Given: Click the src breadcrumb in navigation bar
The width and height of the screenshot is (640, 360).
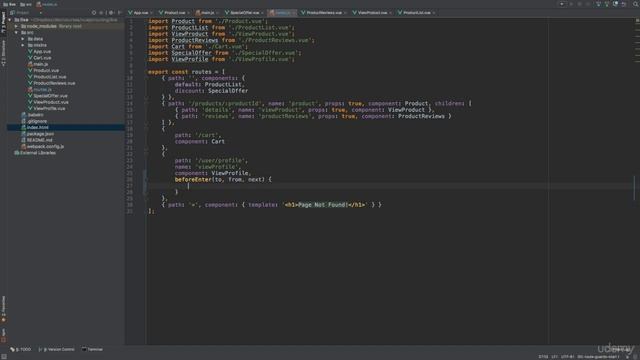Looking at the screenshot, I should pyautogui.click(x=25, y=4).
